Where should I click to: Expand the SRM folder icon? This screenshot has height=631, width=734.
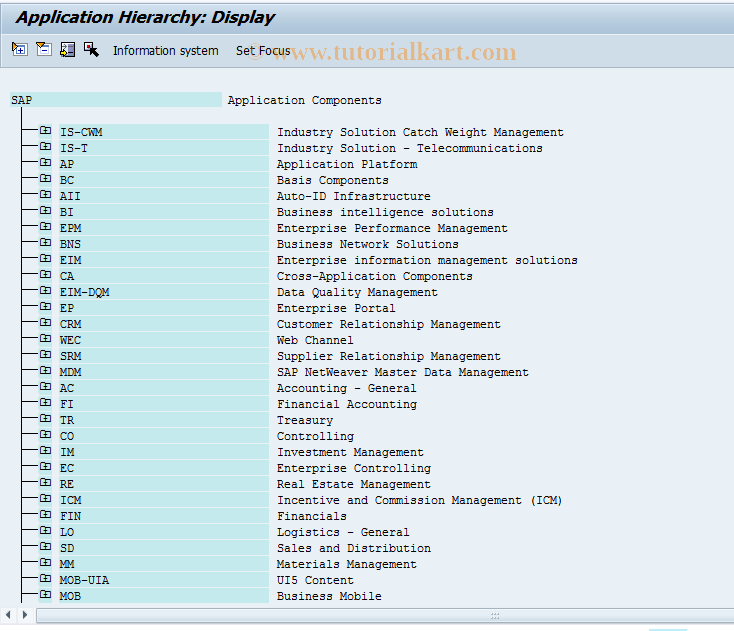[45, 354]
